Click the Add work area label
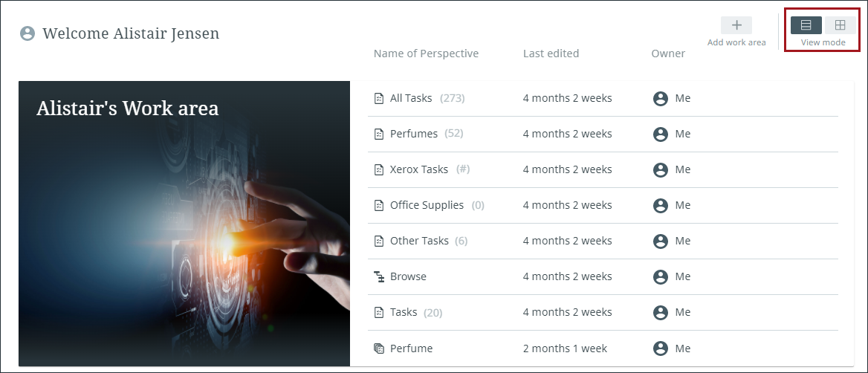 (x=736, y=42)
